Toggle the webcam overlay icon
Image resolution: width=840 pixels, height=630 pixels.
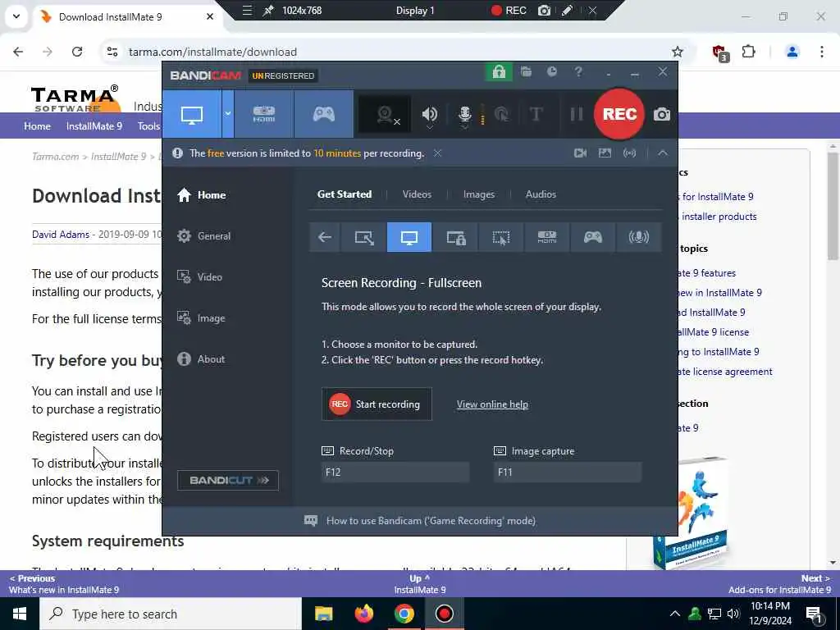(385, 114)
